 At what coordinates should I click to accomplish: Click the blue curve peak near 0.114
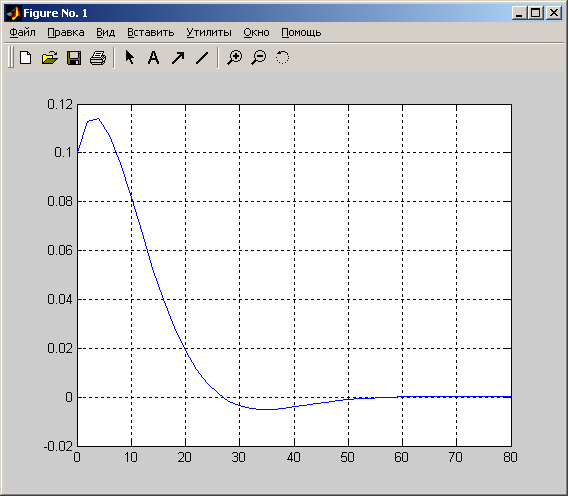98,118
